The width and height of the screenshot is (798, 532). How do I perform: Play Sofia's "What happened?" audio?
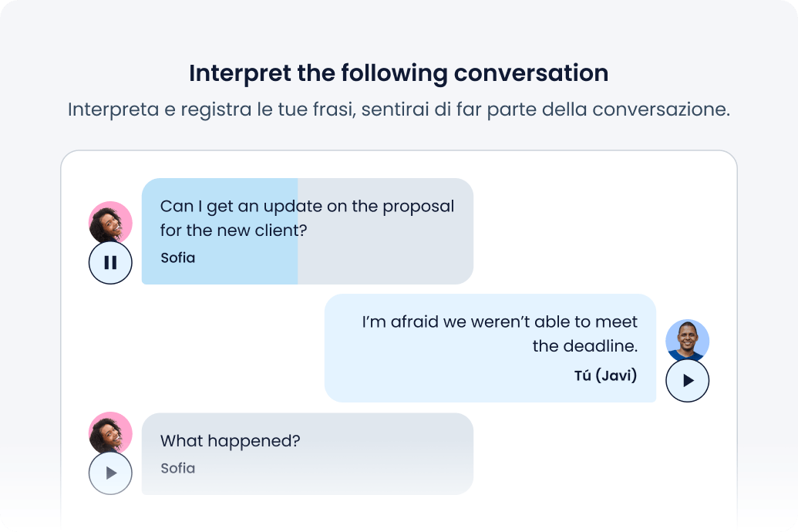point(110,473)
